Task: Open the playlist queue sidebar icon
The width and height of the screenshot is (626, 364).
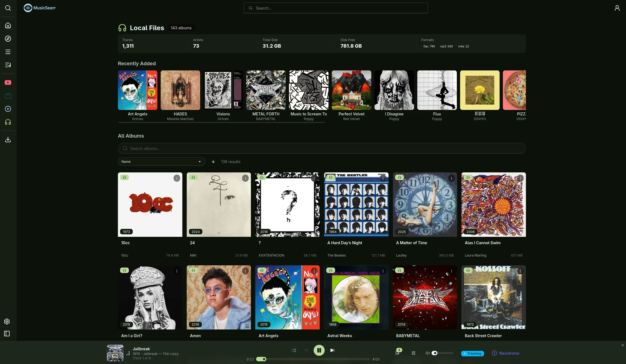Action: (8, 65)
